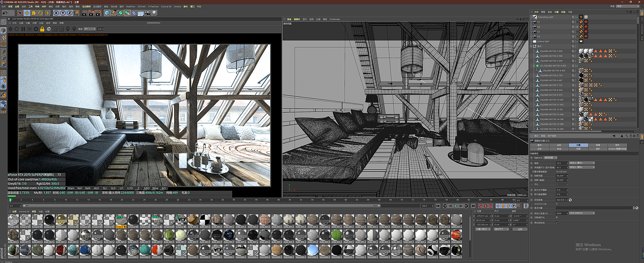Open the Corona V6 menu in menu bar
This screenshot has width=644, height=263.
pyautogui.click(x=167, y=7)
